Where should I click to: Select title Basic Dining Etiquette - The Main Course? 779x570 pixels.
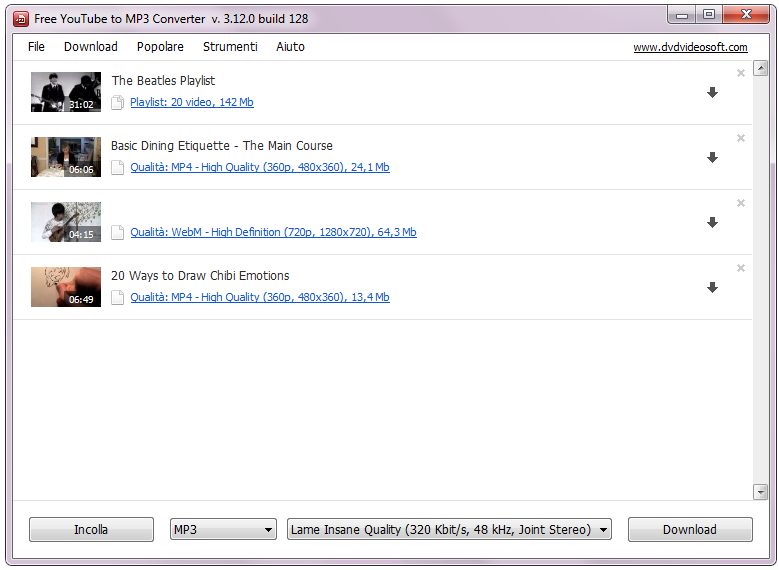(x=222, y=146)
